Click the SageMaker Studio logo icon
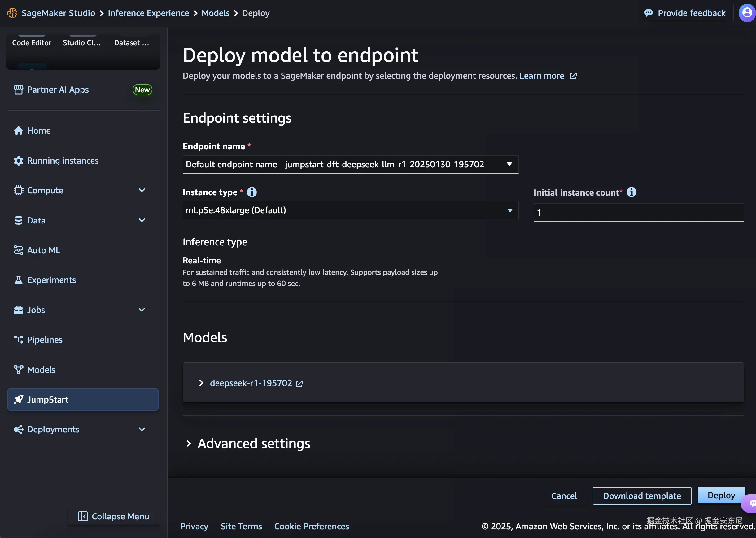Screen dimensions: 756x538 (12, 13)
